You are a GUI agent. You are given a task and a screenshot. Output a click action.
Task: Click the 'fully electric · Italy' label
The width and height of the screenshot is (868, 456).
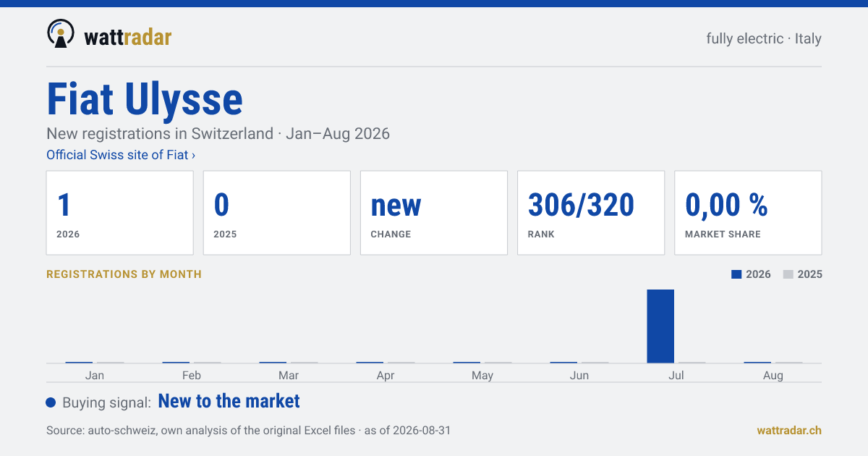coord(764,38)
